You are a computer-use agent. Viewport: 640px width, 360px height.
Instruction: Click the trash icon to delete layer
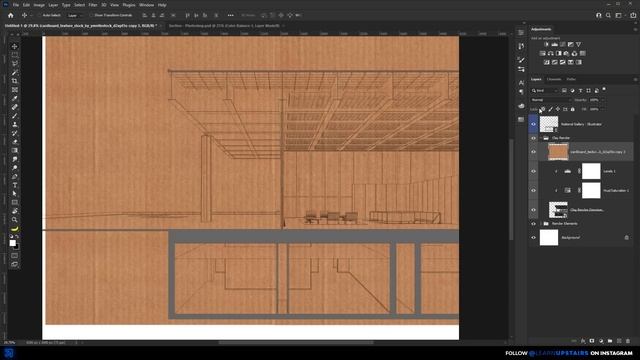(628, 341)
